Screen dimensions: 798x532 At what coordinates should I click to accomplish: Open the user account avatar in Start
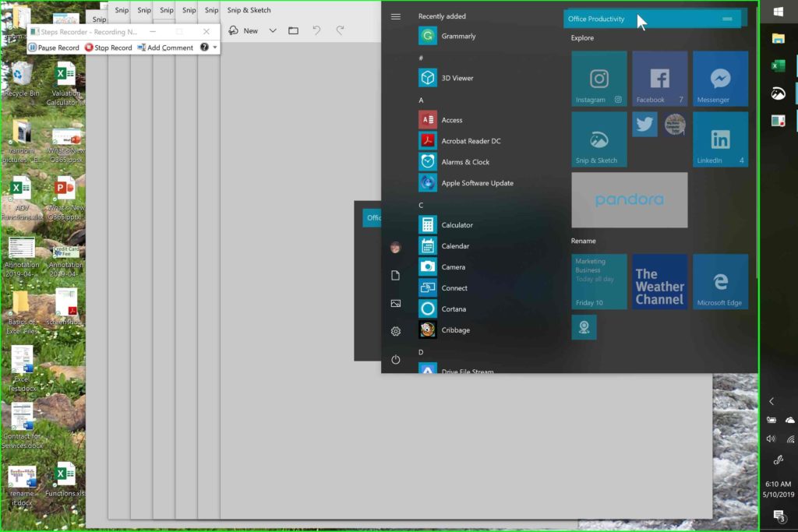point(395,248)
